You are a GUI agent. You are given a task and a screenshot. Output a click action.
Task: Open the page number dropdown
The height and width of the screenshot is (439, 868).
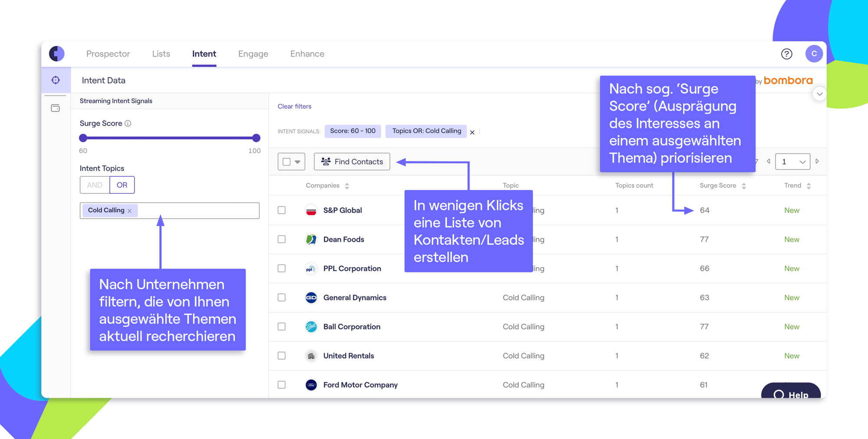(792, 162)
